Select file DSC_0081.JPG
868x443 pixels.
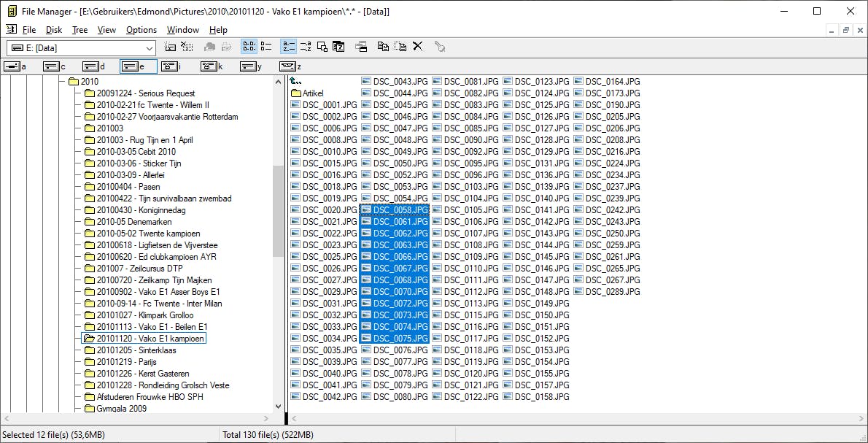coord(465,82)
